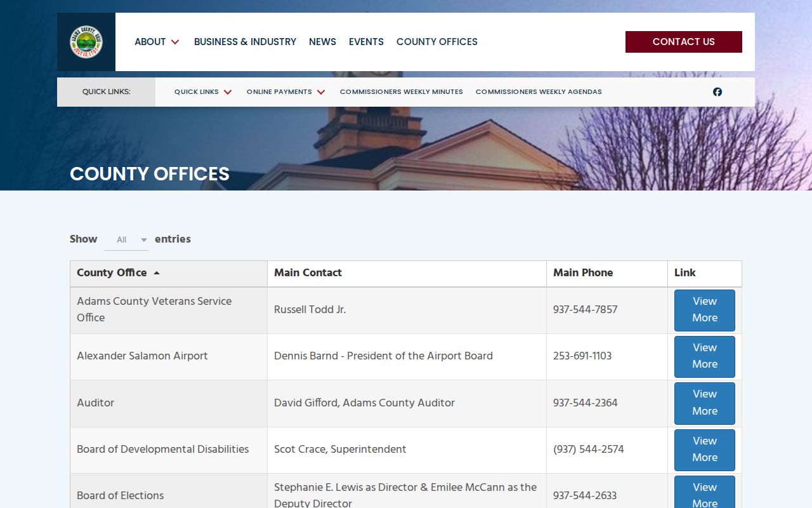View More for Veterans Service Office
812x508 pixels.
705,310
